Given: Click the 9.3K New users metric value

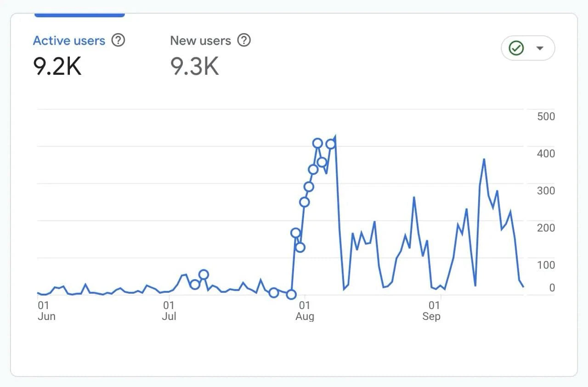Looking at the screenshot, I should pyautogui.click(x=194, y=67).
